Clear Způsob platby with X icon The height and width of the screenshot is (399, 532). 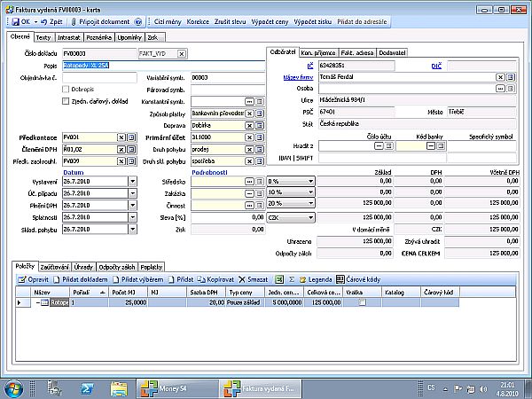[249, 113]
